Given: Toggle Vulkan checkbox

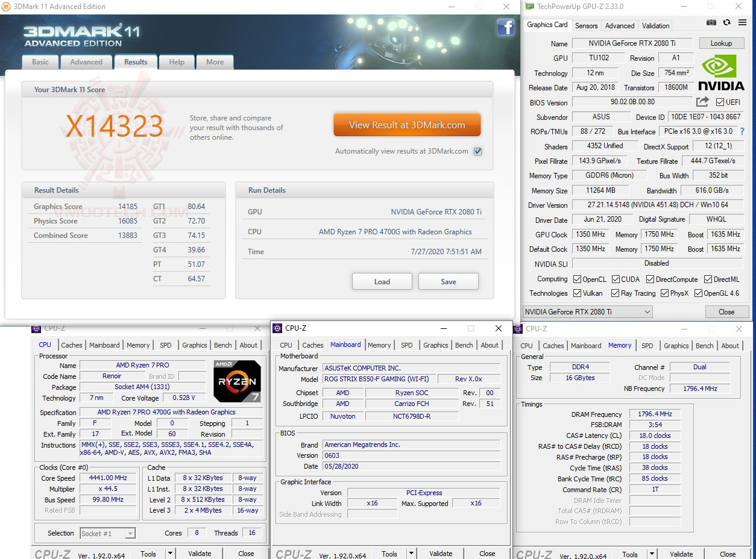Looking at the screenshot, I should pyautogui.click(x=578, y=293).
